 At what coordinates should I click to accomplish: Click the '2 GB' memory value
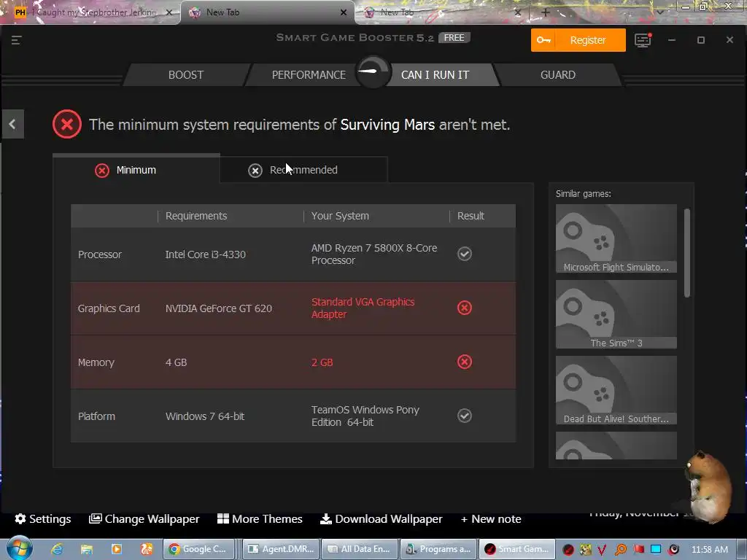pyautogui.click(x=322, y=362)
